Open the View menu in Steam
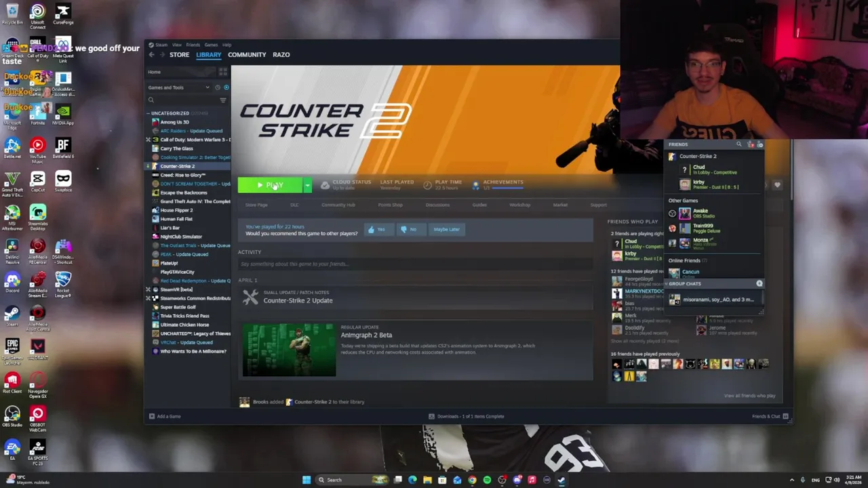Image resolution: width=868 pixels, height=488 pixels. pos(176,45)
